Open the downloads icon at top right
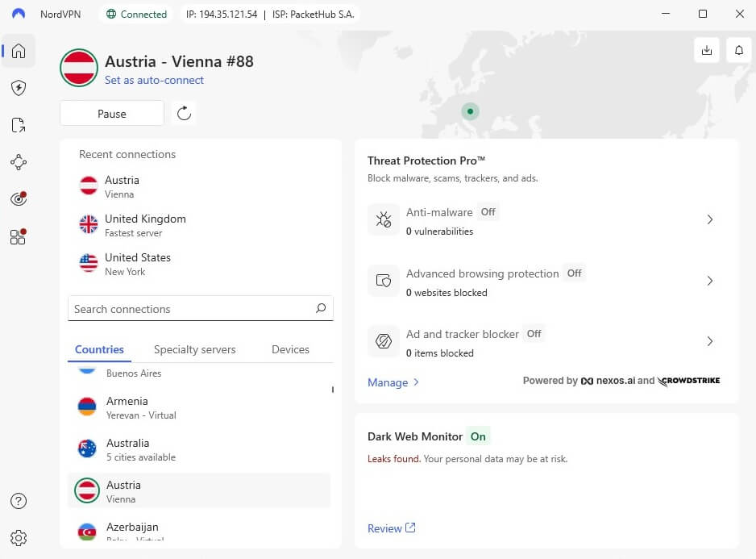756x559 pixels. point(707,49)
